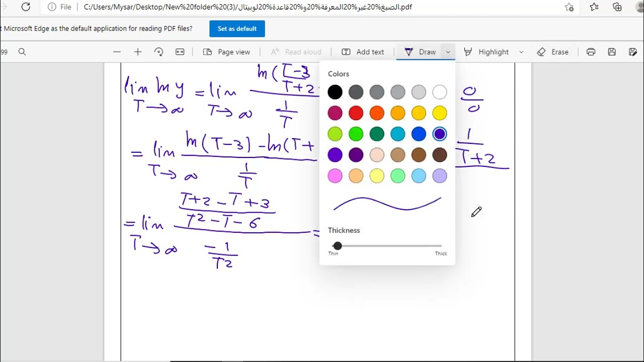The width and height of the screenshot is (644, 362).
Task: Toggle the Highlight tool
Action: click(486, 52)
